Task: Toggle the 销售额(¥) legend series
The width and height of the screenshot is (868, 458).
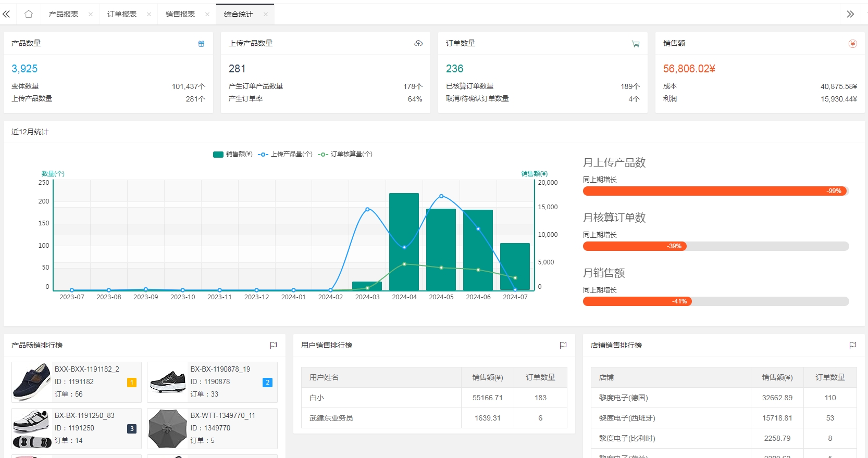Action: click(x=233, y=154)
